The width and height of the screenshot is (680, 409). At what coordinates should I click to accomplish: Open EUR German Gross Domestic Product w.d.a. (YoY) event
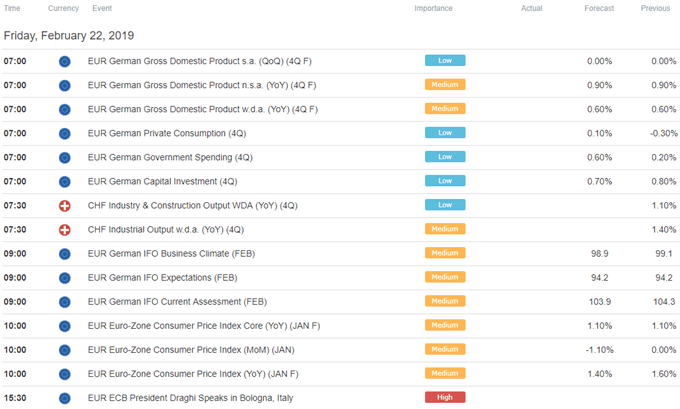click(x=203, y=110)
